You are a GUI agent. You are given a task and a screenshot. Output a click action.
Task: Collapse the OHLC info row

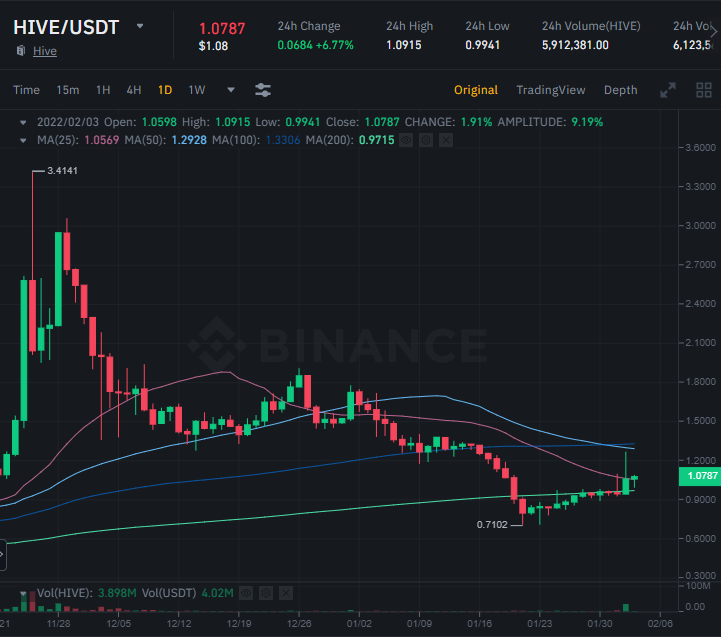(x=23, y=122)
